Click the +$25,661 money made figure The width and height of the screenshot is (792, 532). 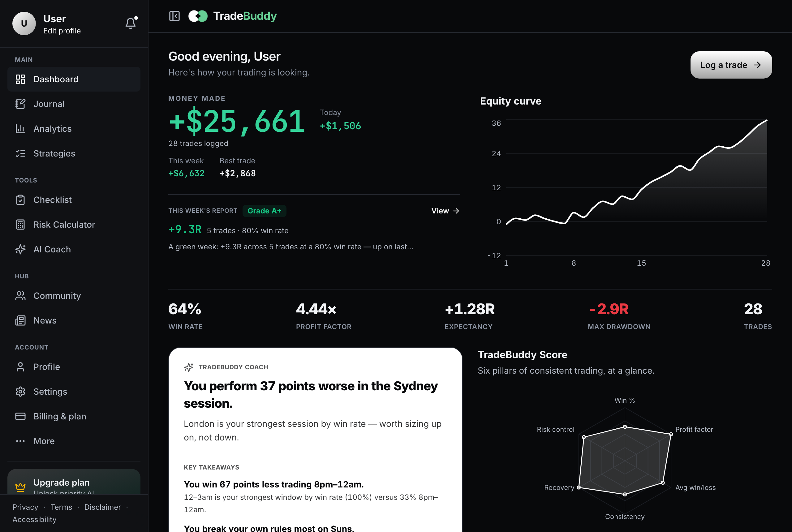237,121
